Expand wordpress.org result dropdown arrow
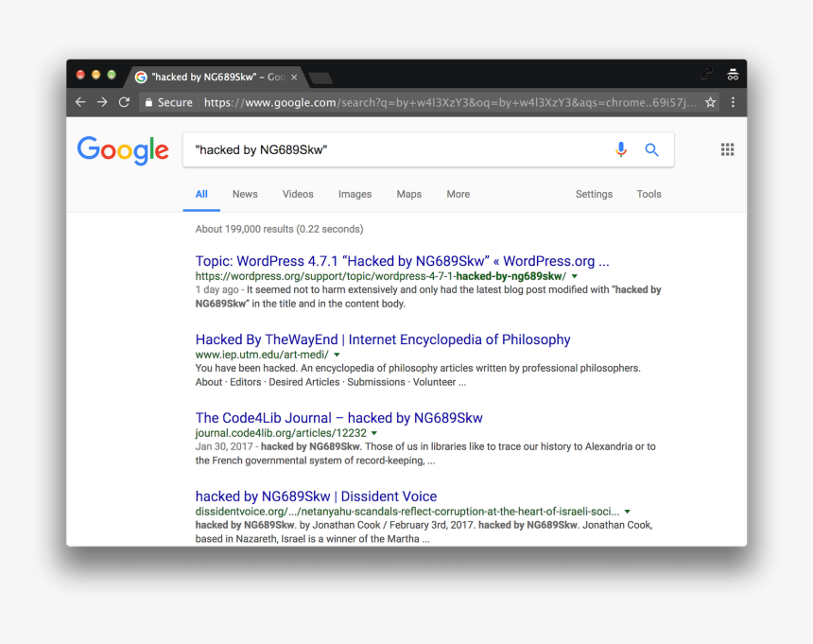This screenshot has width=813, height=644. (575, 276)
